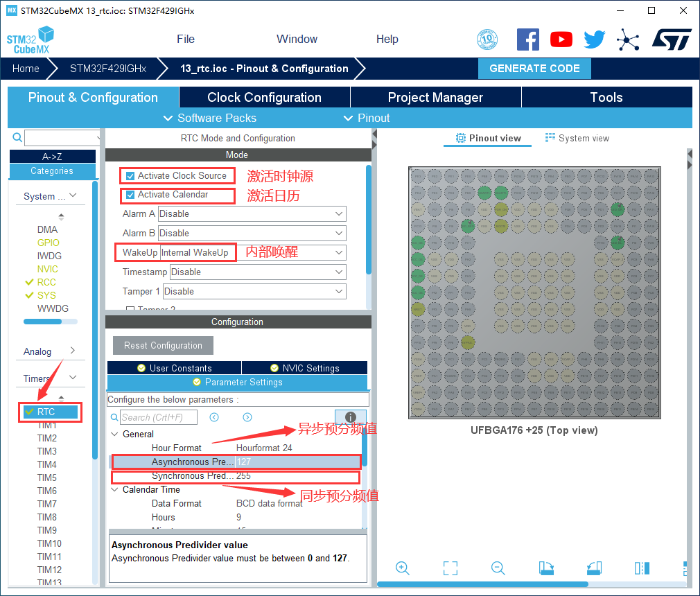This screenshot has height=596, width=700.
Task: Collapse the Calendar Time group
Action: click(x=115, y=489)
